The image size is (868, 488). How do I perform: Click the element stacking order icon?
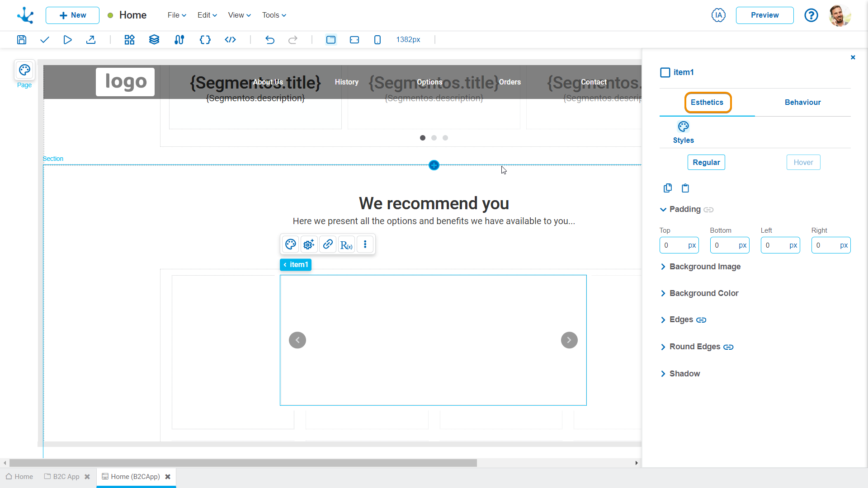tap(155, 39)
